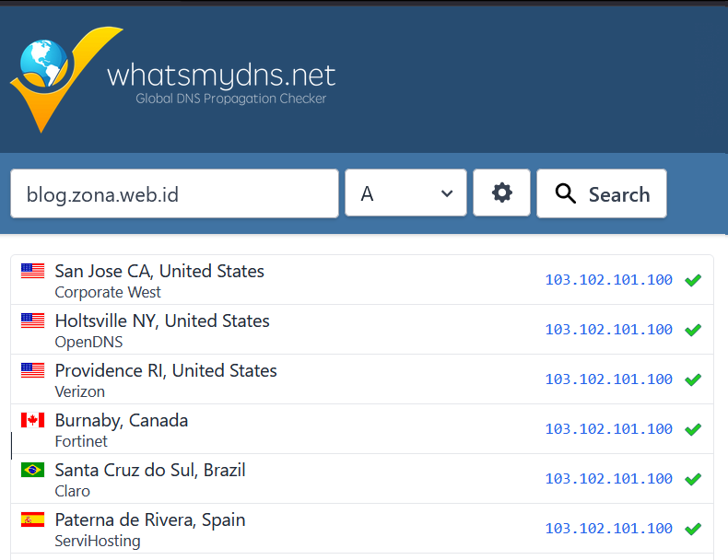
Task: Click the Fortinet provider label
Action: [x=81, y=441]
